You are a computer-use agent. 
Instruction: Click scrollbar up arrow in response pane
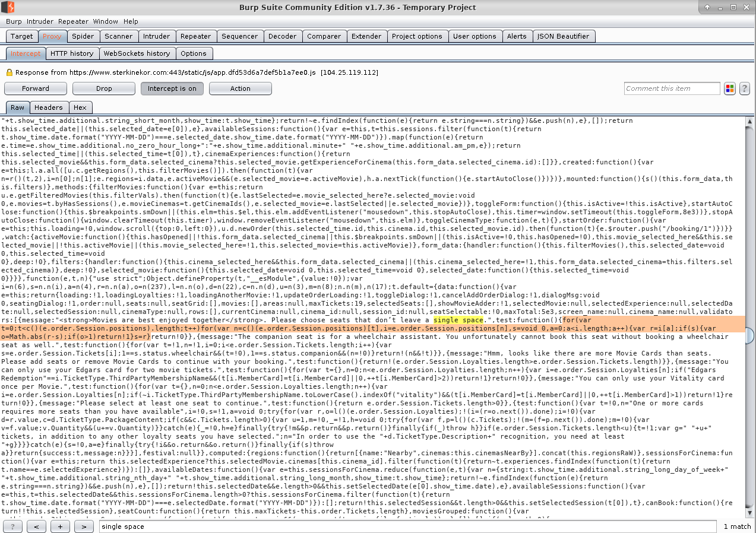pos(750,121)
